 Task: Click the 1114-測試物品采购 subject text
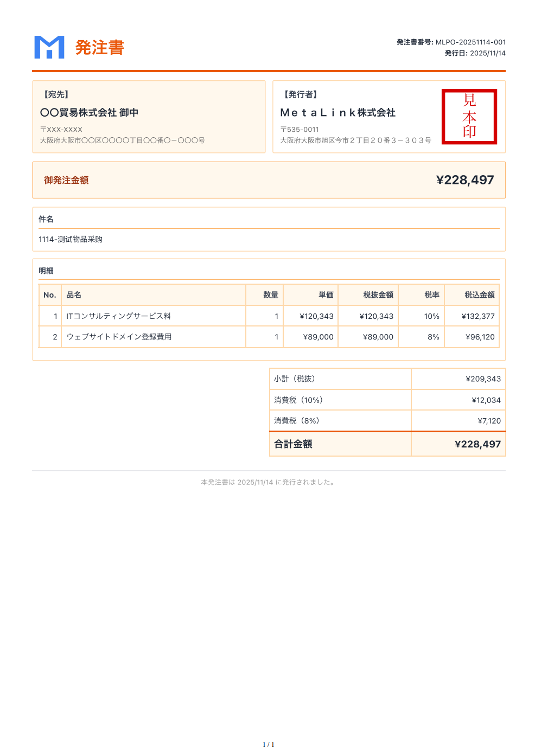click(72, 239)
